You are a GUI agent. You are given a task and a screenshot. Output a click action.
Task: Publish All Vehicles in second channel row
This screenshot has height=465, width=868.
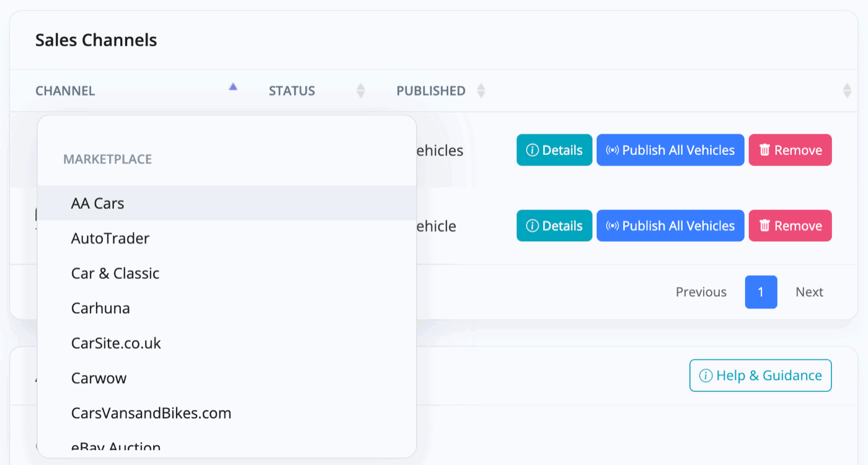pyautogui.click(x=670, y=226)
